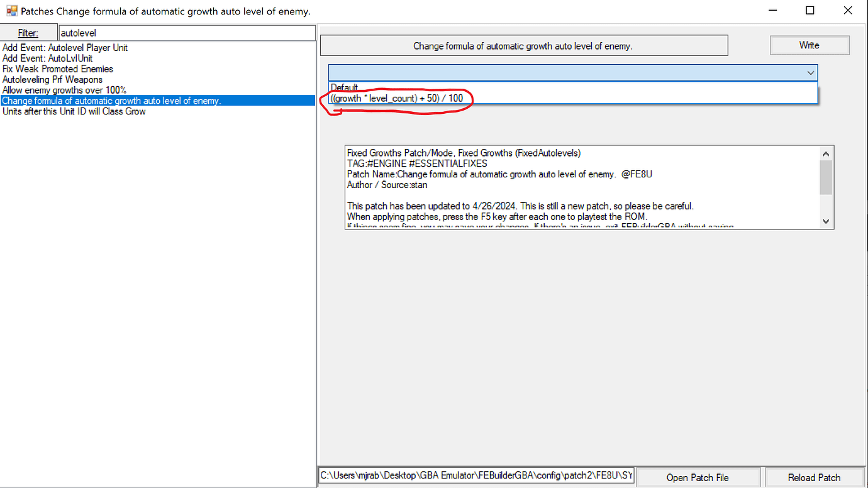Select Add Event: AutoLvlUnit patch
This screenshot has height=488, width=868.
click(x=48, y=58)
